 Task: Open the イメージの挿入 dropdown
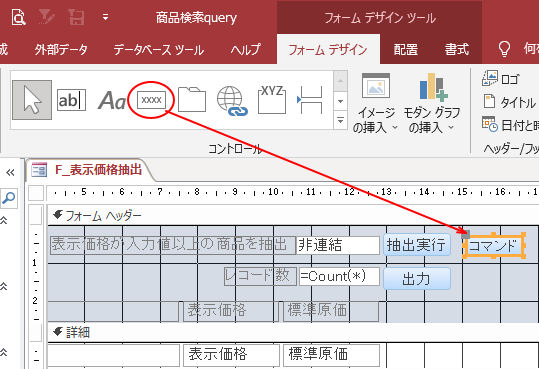tap(375, 103)
